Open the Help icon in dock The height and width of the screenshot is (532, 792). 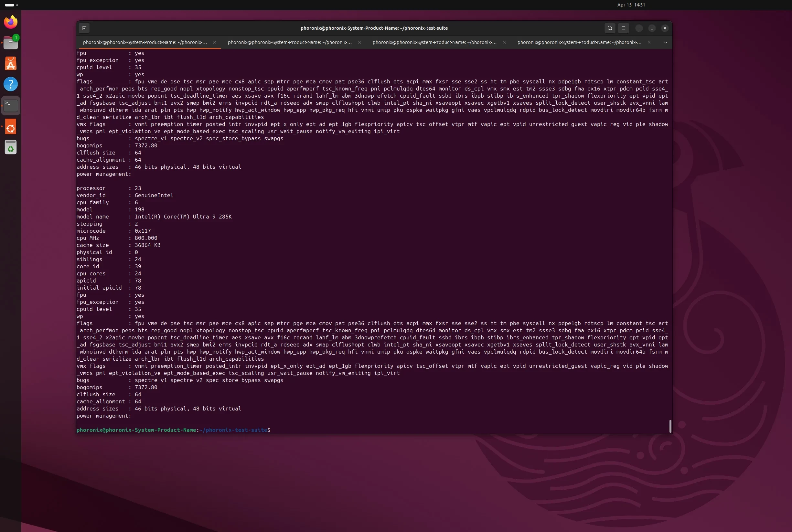point(11,84)
